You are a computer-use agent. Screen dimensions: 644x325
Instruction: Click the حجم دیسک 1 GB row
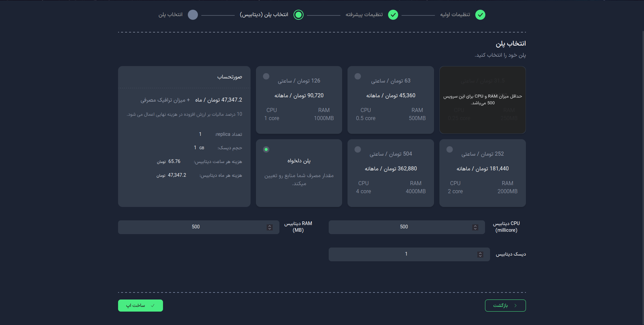(218, 148)
